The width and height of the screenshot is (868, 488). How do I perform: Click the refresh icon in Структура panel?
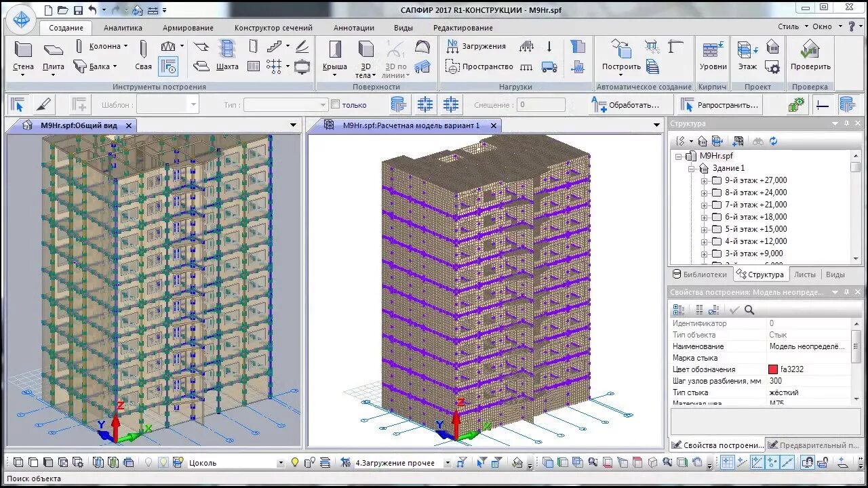773,141
